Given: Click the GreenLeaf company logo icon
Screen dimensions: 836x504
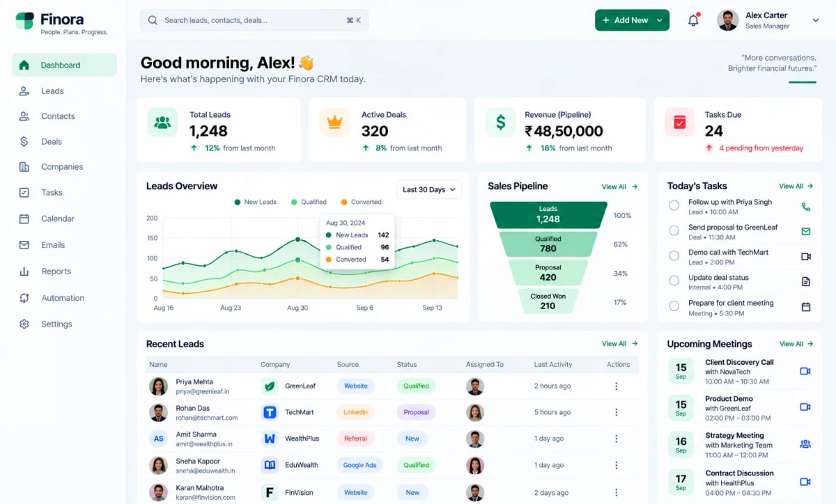Looking at the screenshot, I should tap(270, 386).
